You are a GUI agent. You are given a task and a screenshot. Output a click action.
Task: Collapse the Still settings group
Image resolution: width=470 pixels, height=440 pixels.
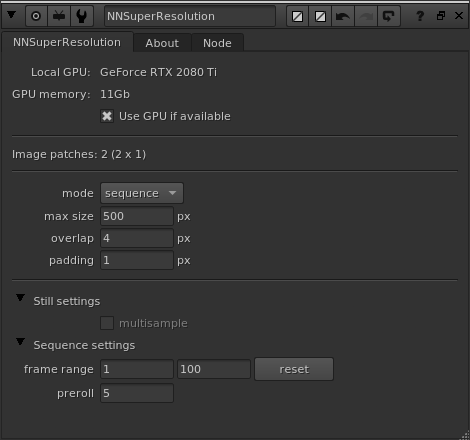[x=20, y=298]
